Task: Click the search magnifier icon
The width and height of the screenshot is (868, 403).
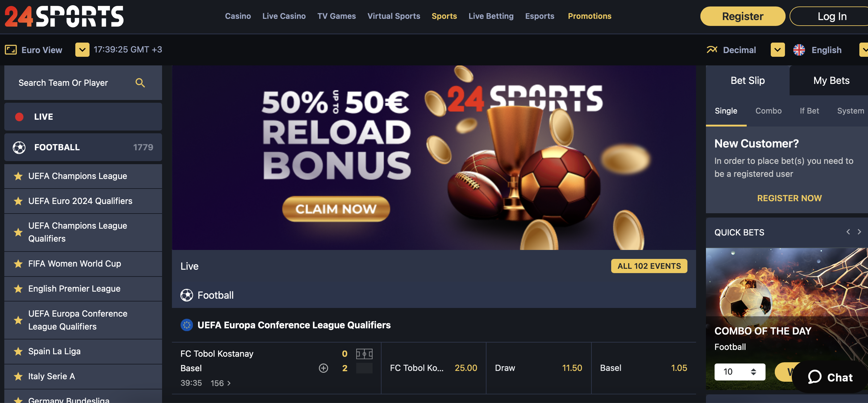Action: point(140,83)
